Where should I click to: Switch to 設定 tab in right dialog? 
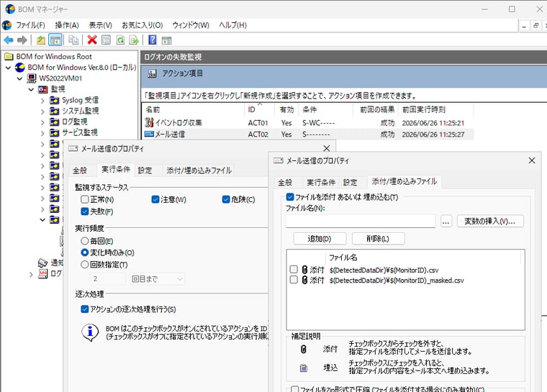coord(350,183)
